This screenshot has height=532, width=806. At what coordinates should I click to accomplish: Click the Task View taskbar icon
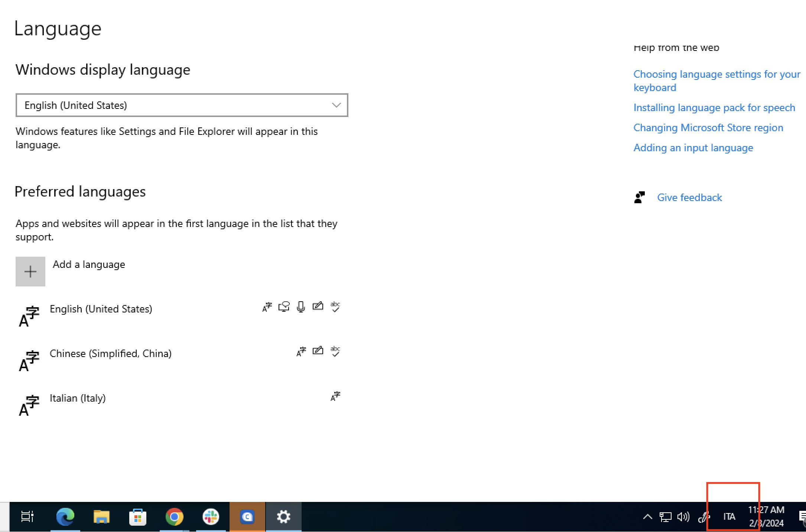click(27, 517)
